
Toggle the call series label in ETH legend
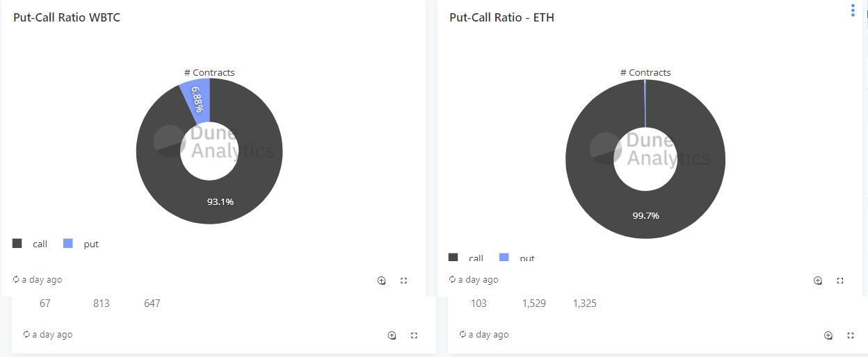click(x=476, y=258)
